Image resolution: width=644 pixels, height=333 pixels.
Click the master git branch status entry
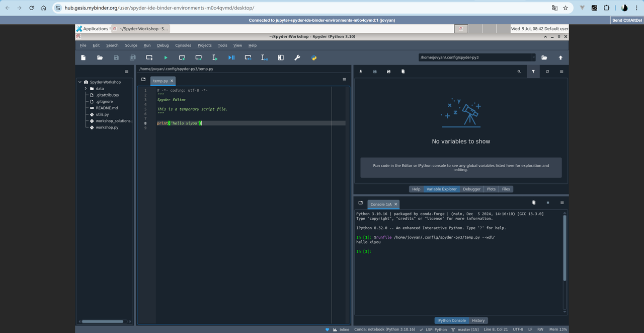465,329
